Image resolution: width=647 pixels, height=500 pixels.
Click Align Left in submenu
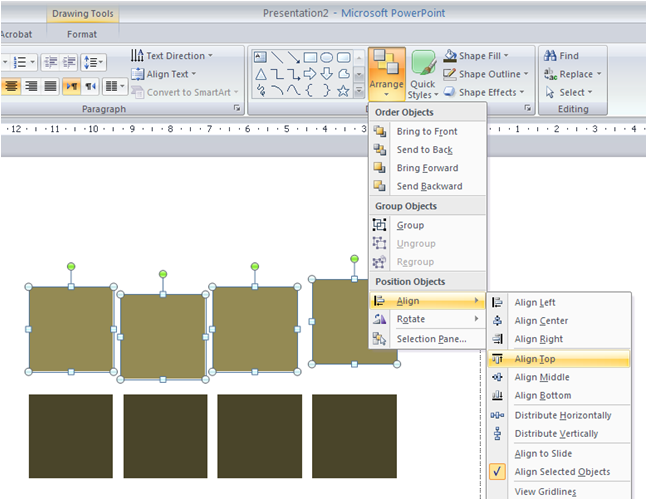coord(559,302)
